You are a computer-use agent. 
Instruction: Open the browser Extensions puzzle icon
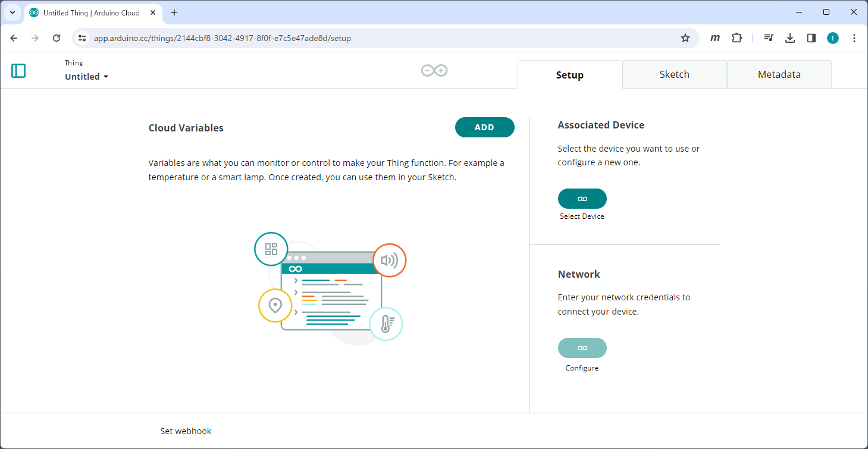(x=737, y=37)
